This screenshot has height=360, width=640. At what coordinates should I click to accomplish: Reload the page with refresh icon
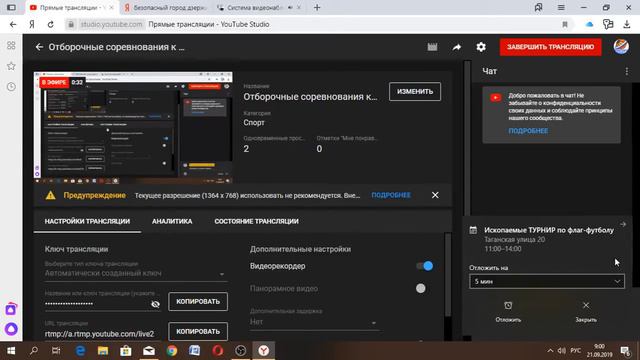point(51,24)
